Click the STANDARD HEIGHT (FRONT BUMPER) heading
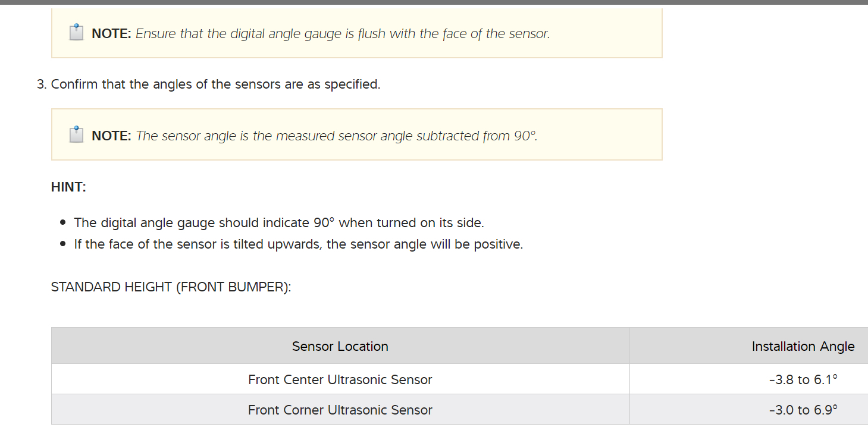Screen dimensions: 868x427 tap(171, 287)
